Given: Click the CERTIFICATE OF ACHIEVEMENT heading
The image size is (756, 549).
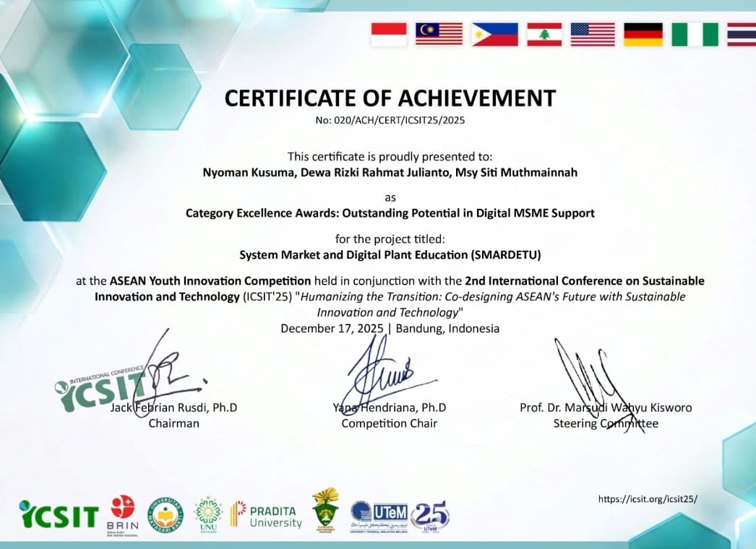Looking at the screenshot, I should point(390,98).
